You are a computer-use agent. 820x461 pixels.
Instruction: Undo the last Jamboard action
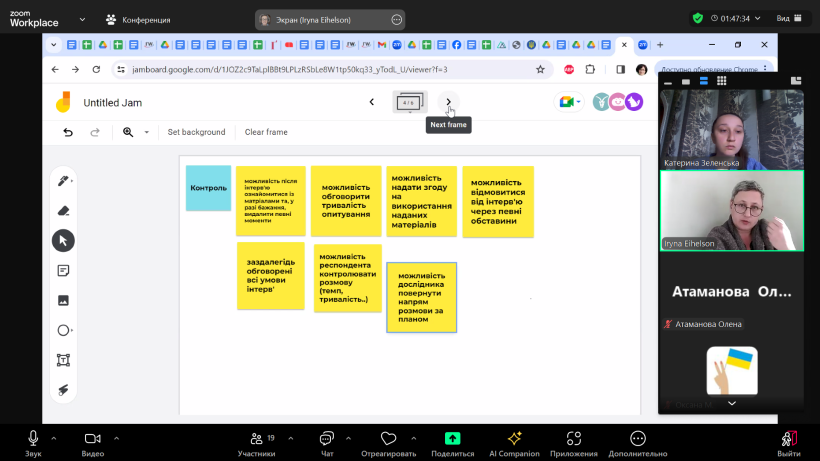[68, 132]
